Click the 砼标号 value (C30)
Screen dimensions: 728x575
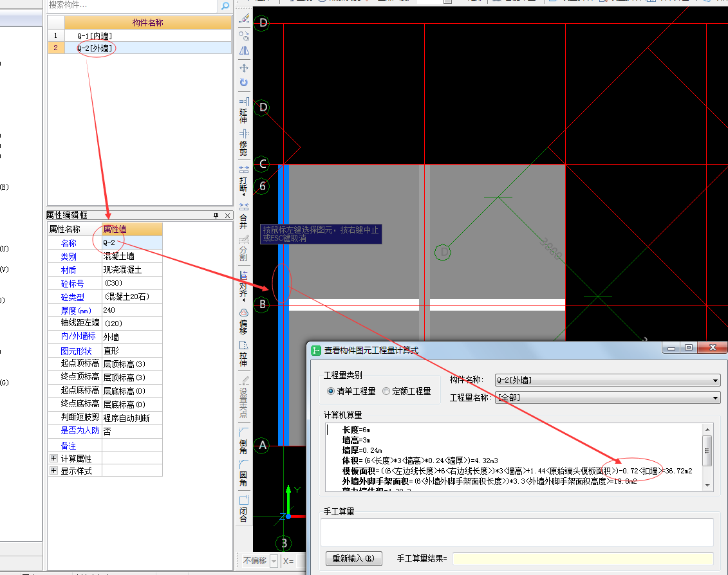[132, 283]
